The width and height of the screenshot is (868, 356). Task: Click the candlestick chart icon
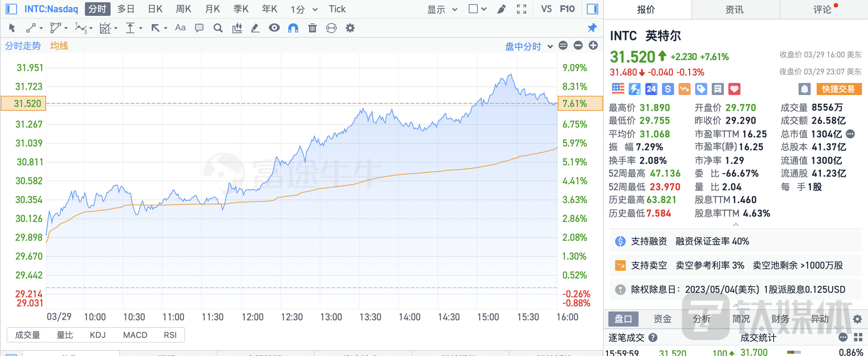[x=237, y=28]
